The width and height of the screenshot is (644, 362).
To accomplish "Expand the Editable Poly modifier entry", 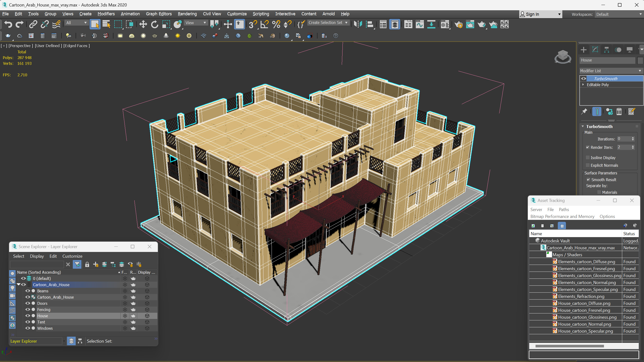I will (583, 85).
